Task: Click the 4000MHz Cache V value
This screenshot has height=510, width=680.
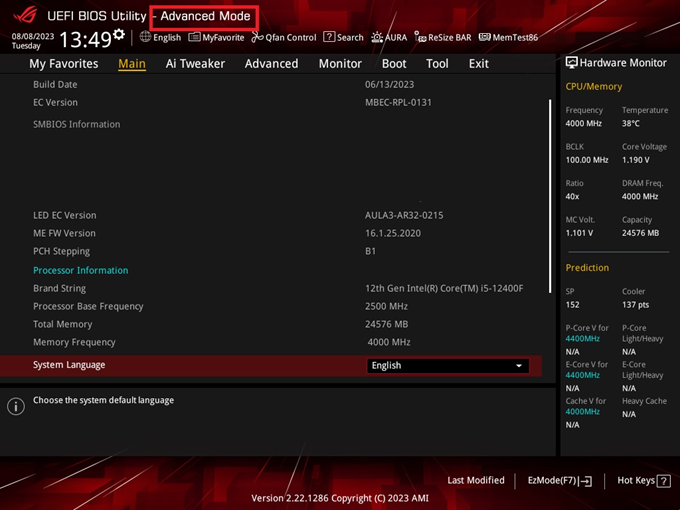Action: (582, 412)
